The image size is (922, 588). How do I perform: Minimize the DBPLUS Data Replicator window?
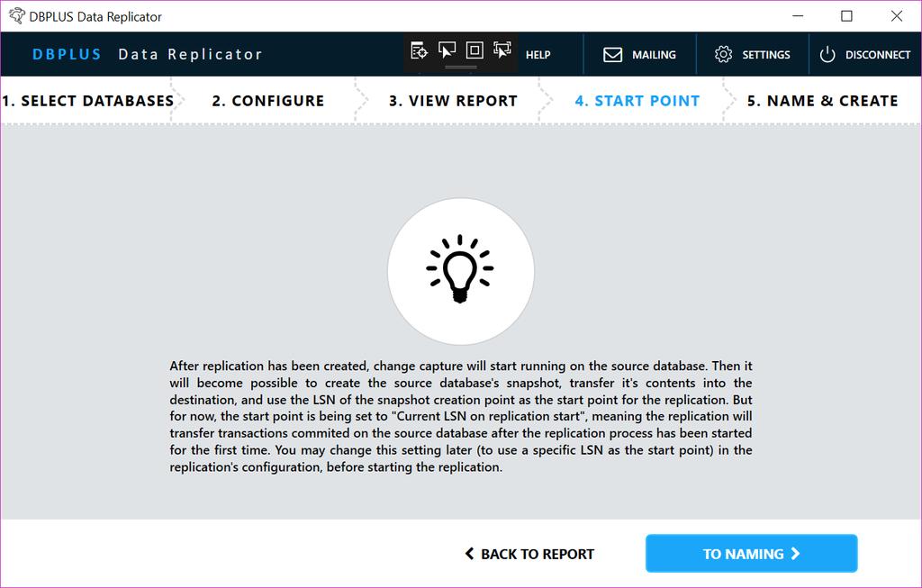[x=798, y=16]
